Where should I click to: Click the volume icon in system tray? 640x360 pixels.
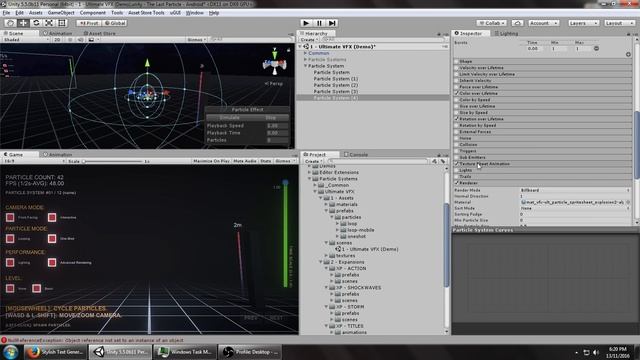click(596, 352)
